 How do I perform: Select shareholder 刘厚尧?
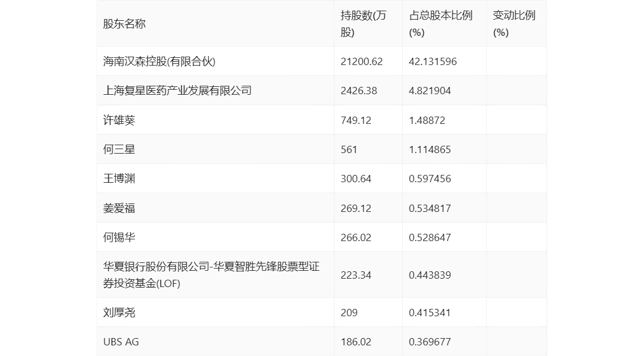click(119, 312)
